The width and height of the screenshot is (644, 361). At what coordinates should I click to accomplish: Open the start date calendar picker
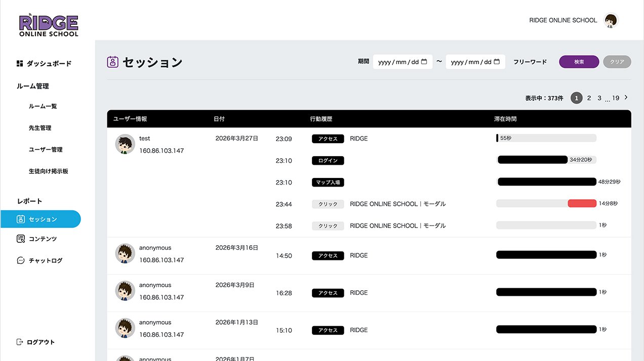pyautogui.click(x=424, y=62)
